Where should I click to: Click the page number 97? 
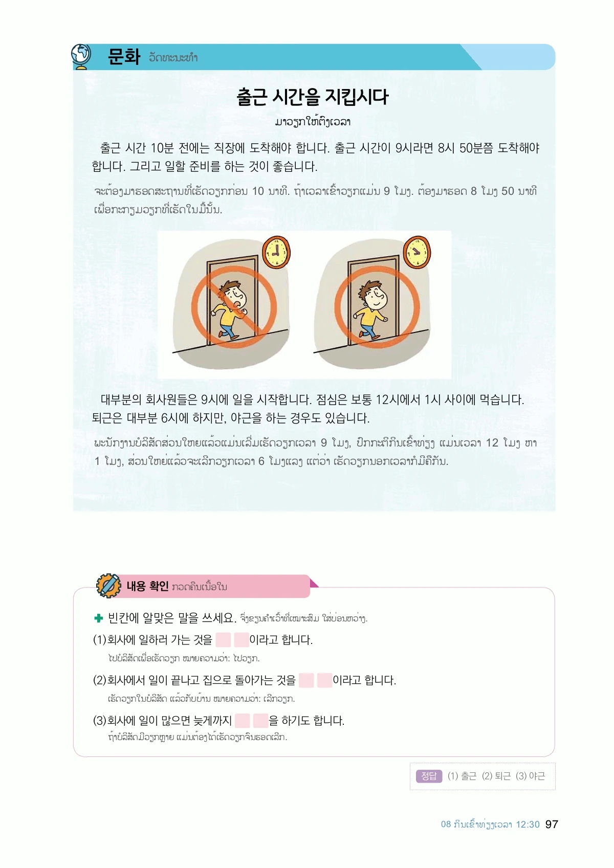pos(552,824)
